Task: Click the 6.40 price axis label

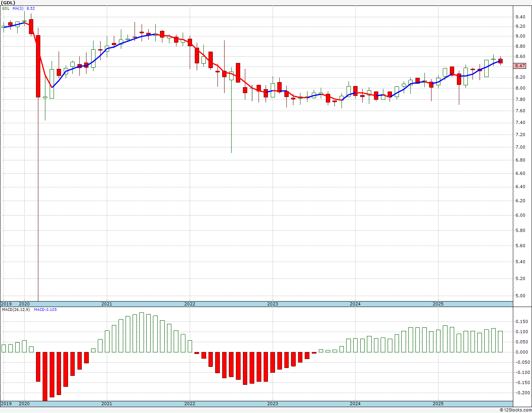Action: [x=520, y=187]
